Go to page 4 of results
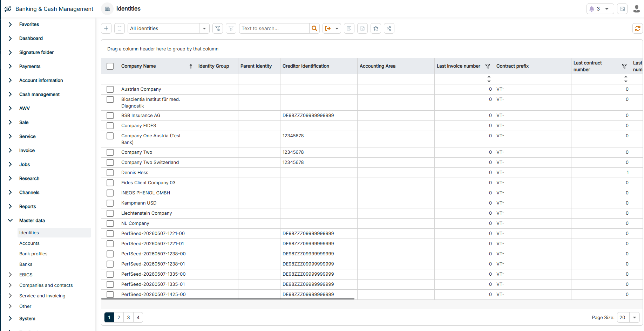Image resolution: width=644 pixels, height=331 pixels. coord(138,317)
